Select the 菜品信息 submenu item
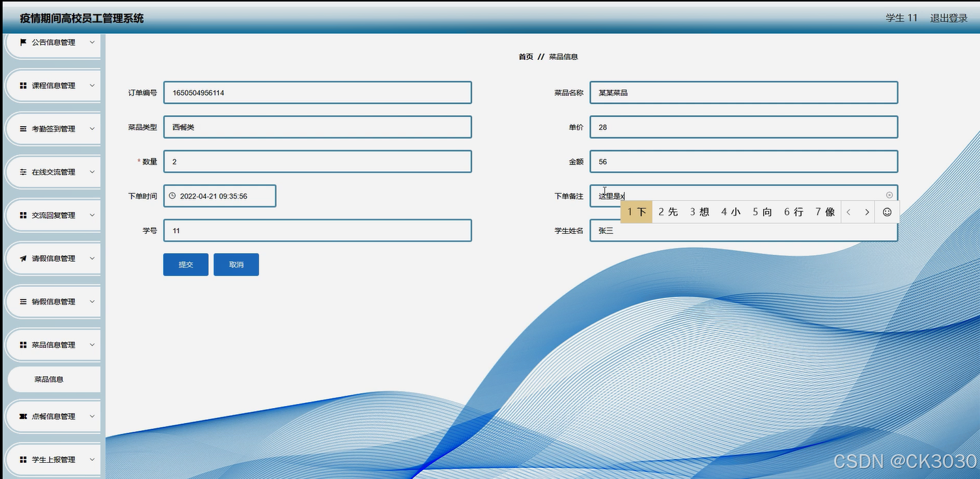This screenshot has height=479, width=980. pyautogui.click(x=53, y=379)
